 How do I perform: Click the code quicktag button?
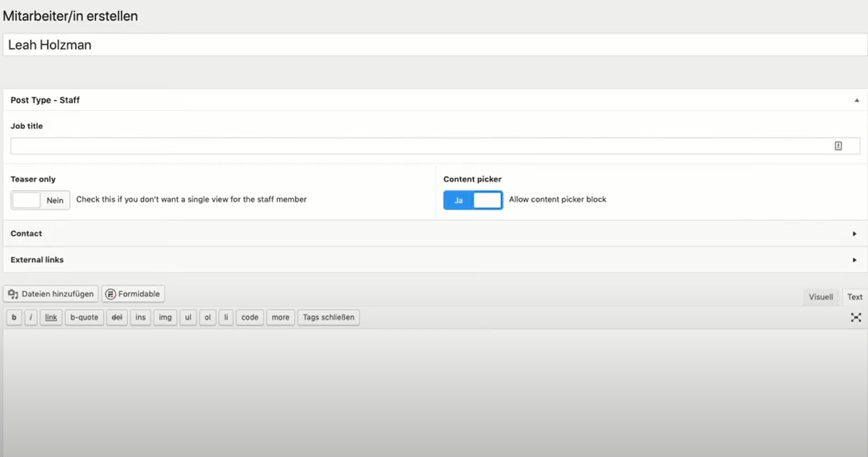pyautogui.click(x=250, y=317)
